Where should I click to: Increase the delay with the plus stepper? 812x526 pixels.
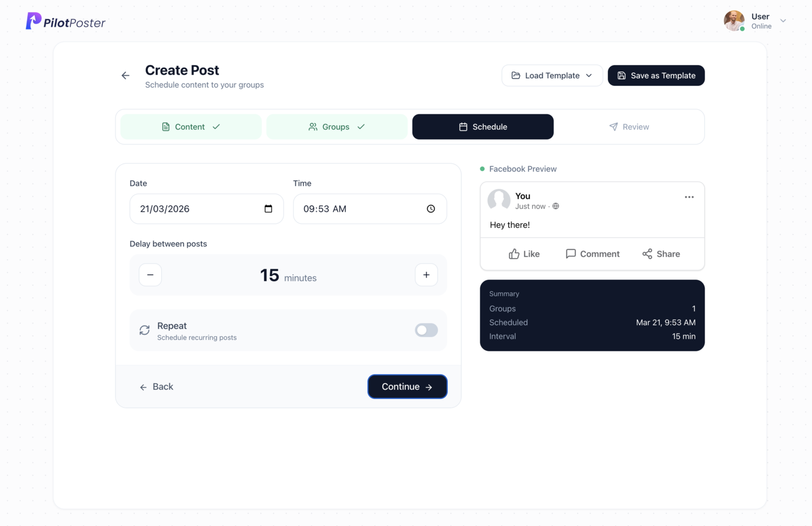click(426, 274)
